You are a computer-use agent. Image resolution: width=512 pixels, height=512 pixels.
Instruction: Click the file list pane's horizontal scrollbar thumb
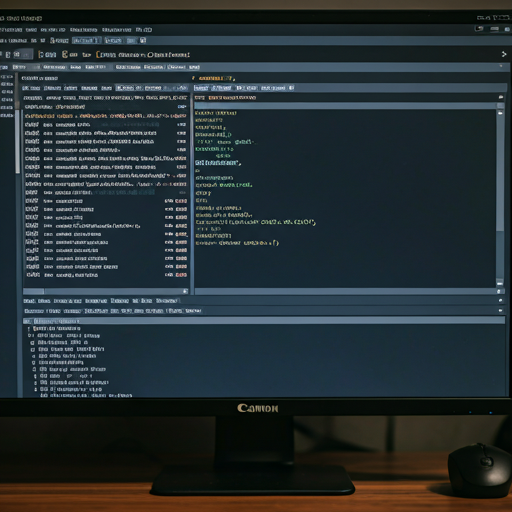pos(33,291)
